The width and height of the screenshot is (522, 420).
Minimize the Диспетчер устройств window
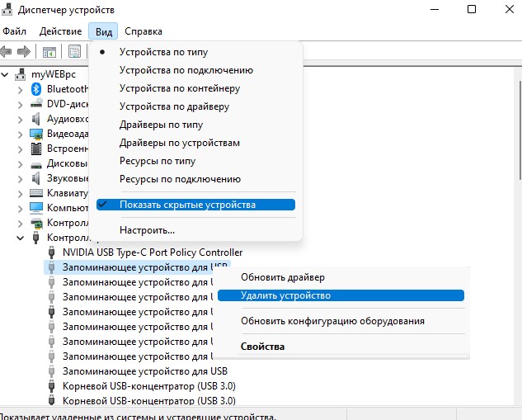(x=435, y=9)
